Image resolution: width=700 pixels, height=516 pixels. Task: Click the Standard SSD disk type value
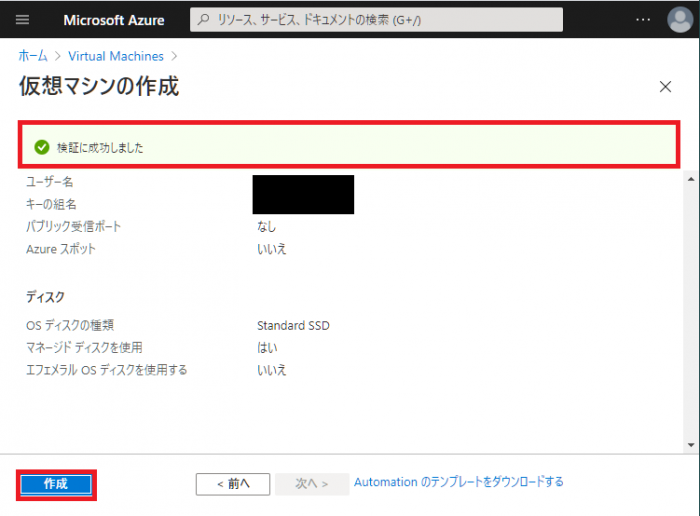293,325
